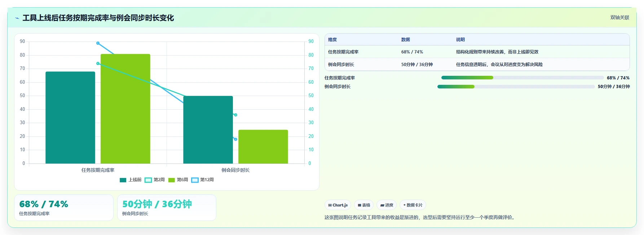Click the 50分钟 / 36分钟 data card

pos(167,208)
